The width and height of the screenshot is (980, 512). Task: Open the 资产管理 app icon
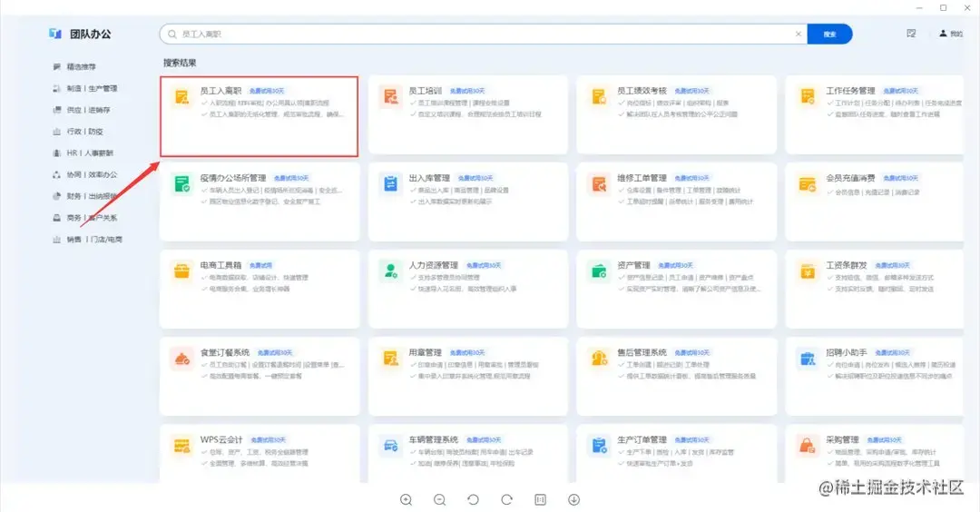coord(599,271)
